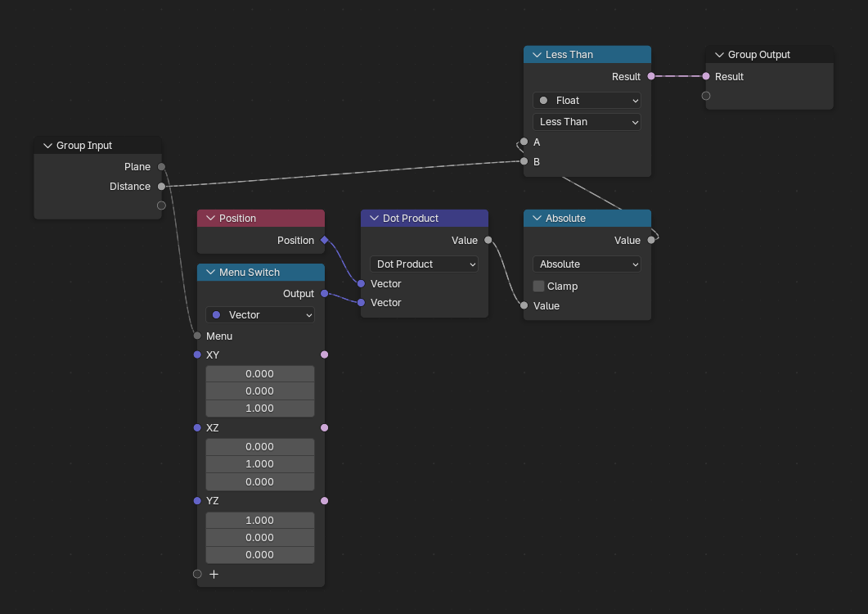Screen dimensions: 868x614
Task: Click the XY field showing 1.000
Action: click(260, 409)
